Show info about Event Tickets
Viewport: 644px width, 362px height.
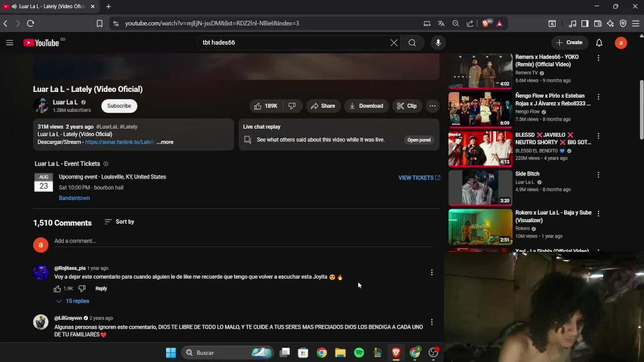tap(106, 164)
